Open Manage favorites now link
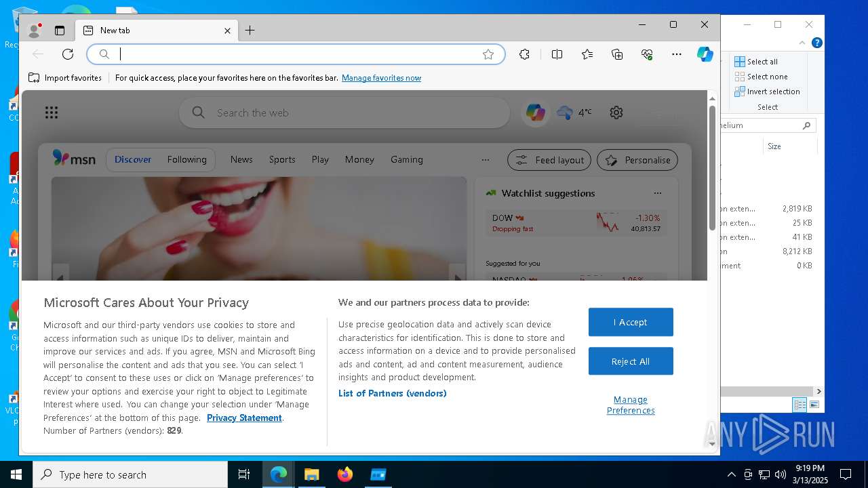 [x=381, y=78]
